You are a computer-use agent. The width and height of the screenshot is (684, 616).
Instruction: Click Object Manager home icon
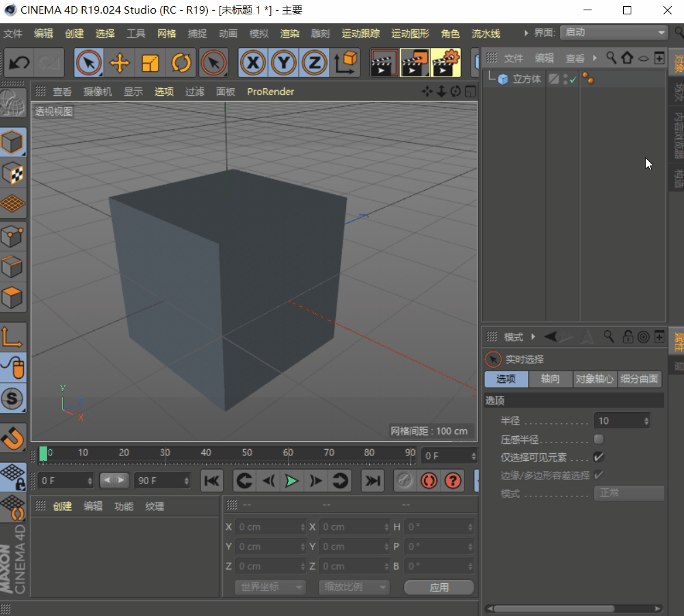coord(627,58)
